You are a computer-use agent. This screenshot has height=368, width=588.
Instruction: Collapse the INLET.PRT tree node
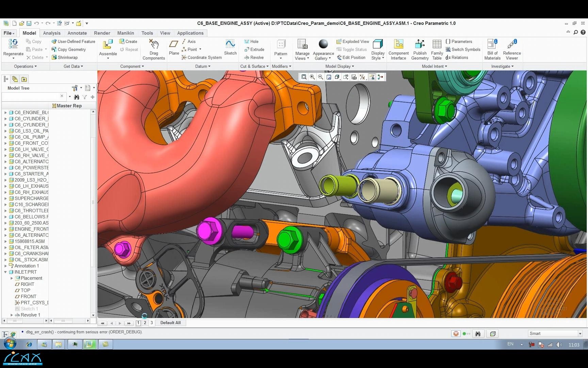tap(6, 272)
